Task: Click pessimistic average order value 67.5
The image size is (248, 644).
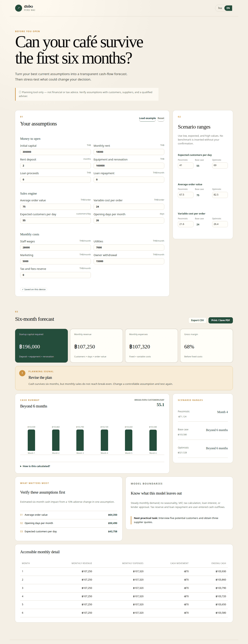Action: 186,195
